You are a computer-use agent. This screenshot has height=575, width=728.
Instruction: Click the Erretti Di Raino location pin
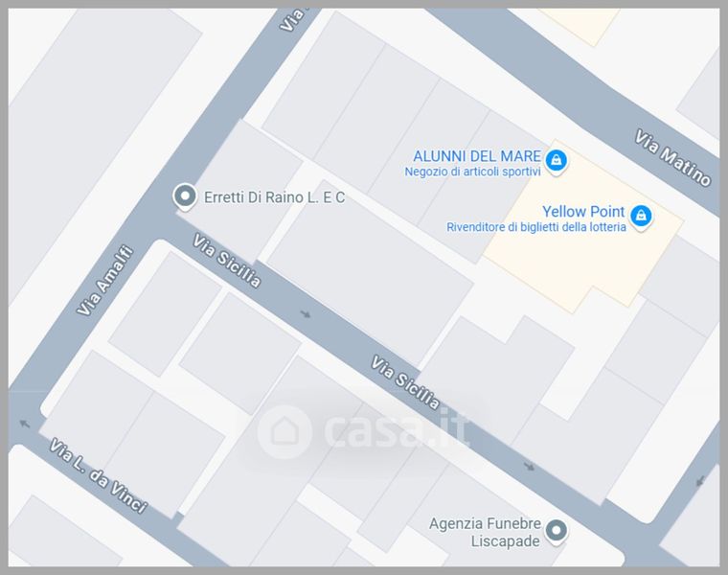pyautogui.click(x=185, y=196)
